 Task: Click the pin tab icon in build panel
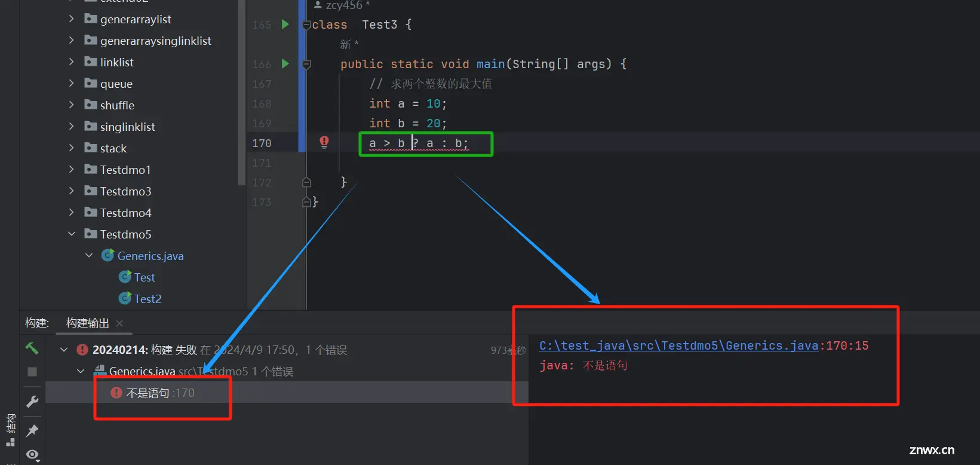pos(32,430)
